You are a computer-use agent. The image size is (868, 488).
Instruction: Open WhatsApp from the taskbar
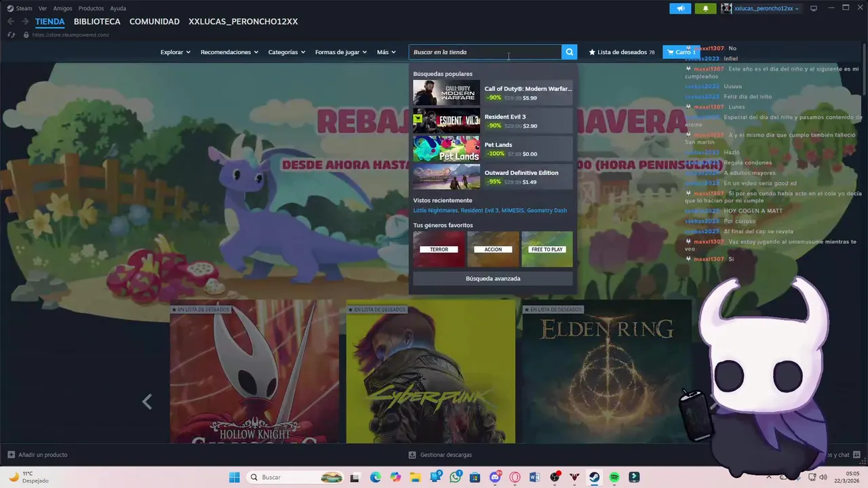455,477
